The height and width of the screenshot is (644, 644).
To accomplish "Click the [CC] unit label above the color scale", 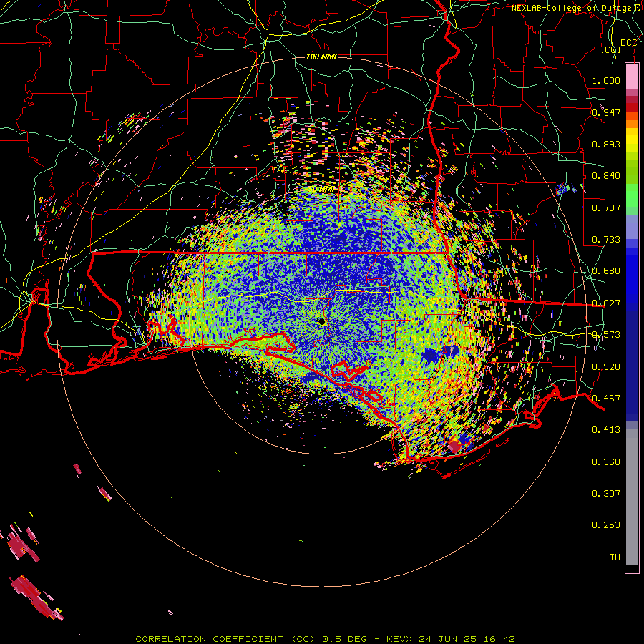I will point(611,49).
